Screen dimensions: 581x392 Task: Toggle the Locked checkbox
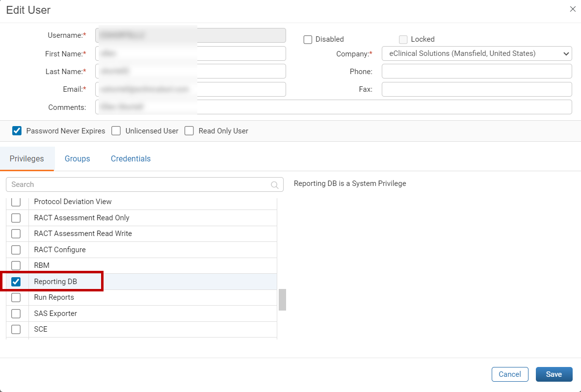(x=403, y=39)
